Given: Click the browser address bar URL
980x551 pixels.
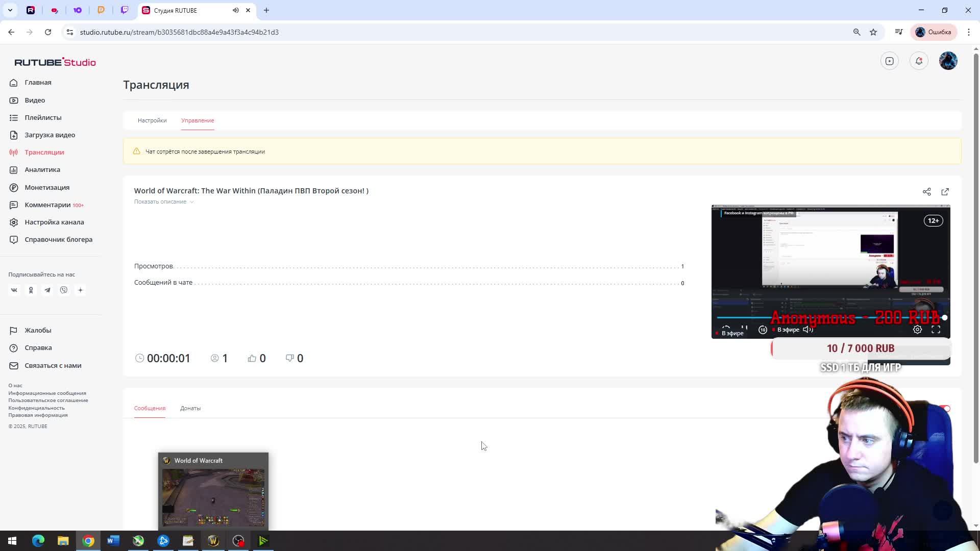Looking at the screenshot, I should (x=179, y=32).
